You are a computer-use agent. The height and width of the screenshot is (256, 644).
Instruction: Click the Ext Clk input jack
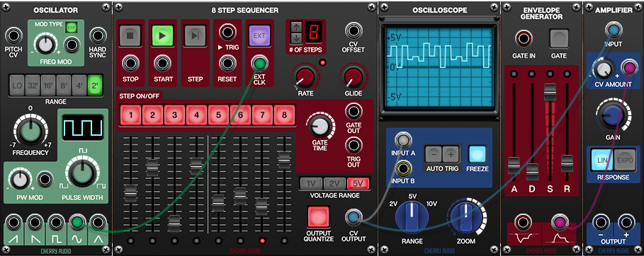tap(259, 64)
